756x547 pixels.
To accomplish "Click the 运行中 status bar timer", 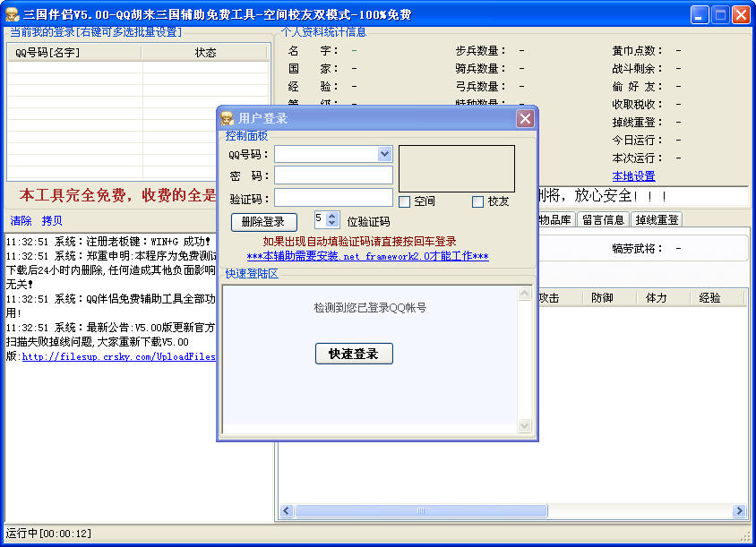I will (48, 534).
